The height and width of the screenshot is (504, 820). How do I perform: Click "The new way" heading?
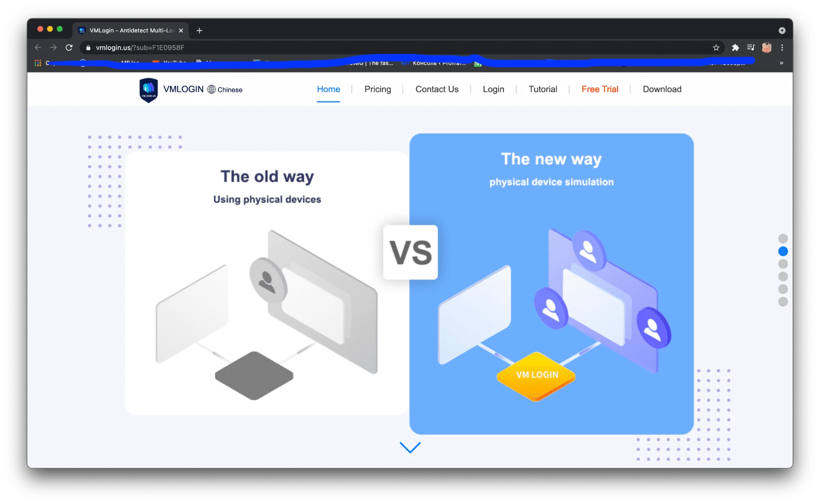(551, 159)
